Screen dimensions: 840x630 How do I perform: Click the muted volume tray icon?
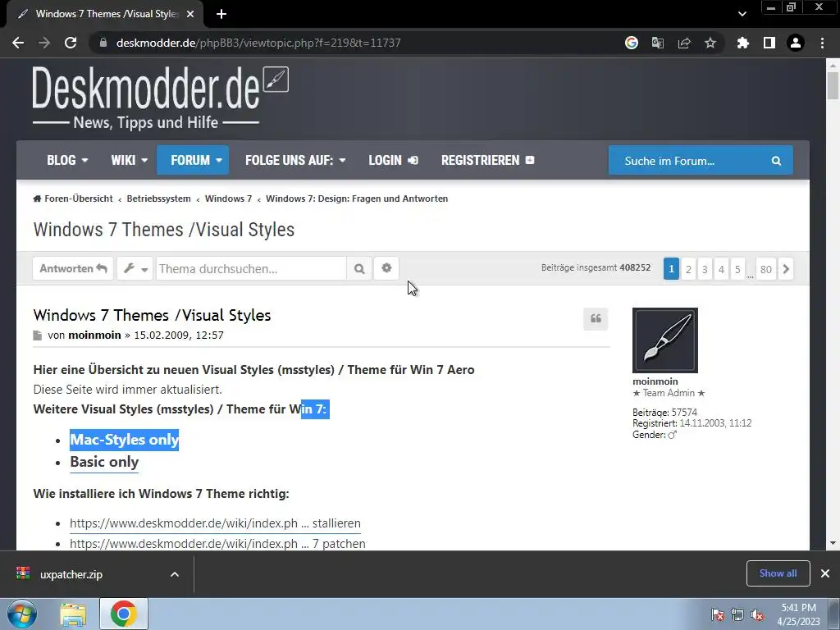coord(757,614)
